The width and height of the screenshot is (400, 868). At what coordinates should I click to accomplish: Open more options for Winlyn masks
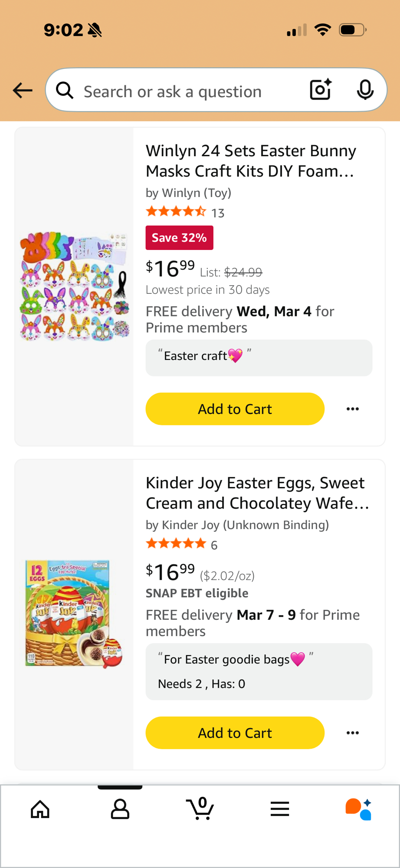pyautogui.click(x=353, y=409)
